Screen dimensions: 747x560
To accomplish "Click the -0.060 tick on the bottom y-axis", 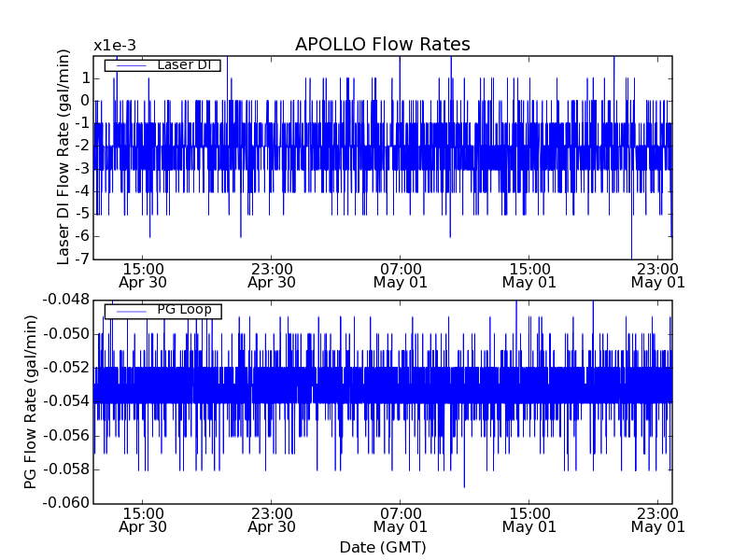I will pyautogui.click(x=64, y=503).
